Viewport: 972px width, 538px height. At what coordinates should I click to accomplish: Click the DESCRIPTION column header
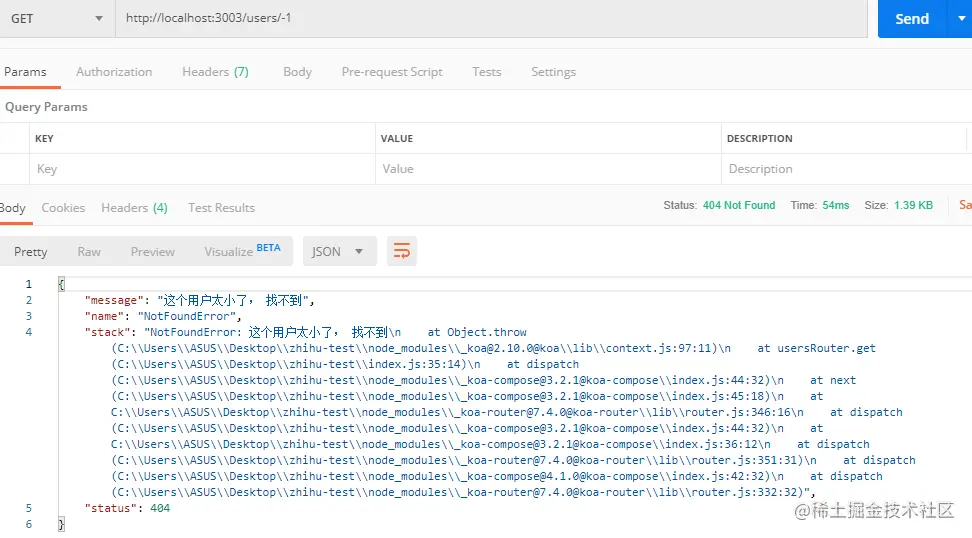(x=759, y=138)
